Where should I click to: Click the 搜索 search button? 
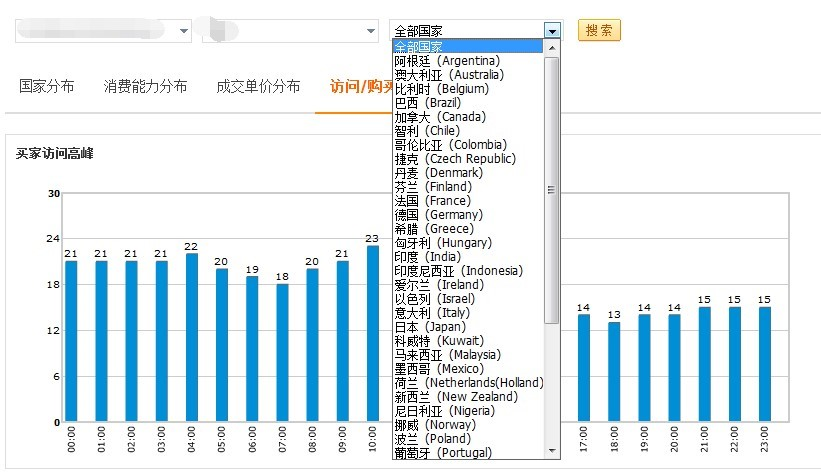599,30
